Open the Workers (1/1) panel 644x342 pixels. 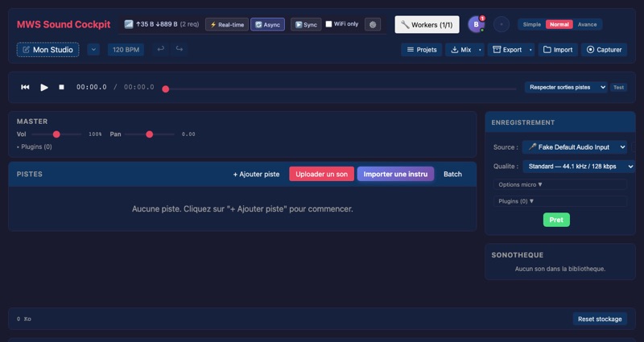[427, 25]
